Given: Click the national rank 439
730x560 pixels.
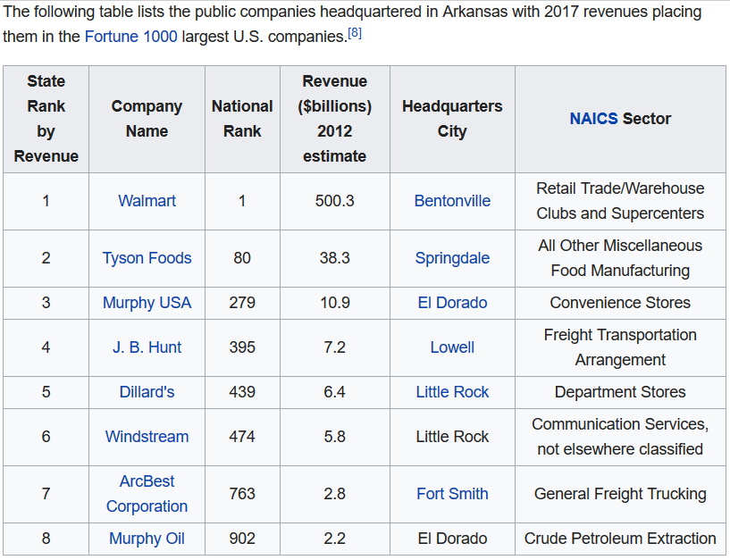Looking at the screenshot, I should point(242,392).
